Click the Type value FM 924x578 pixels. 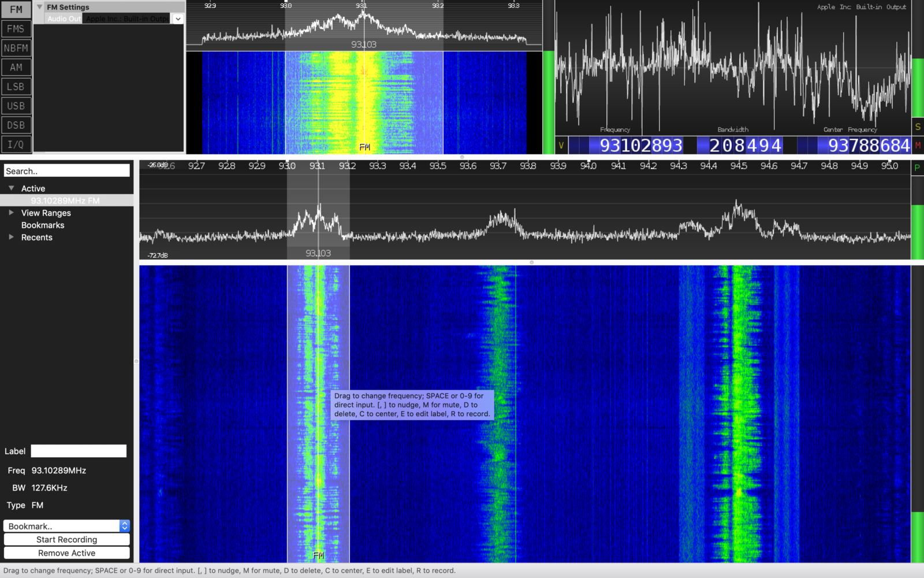pyautogui.click(x=38, y=505)
